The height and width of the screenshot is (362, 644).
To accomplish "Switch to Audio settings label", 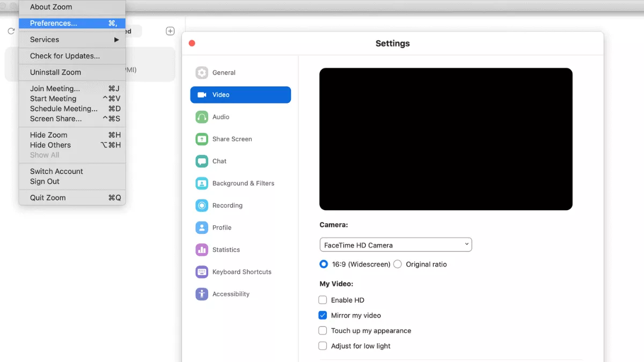I will click(221, 117).
